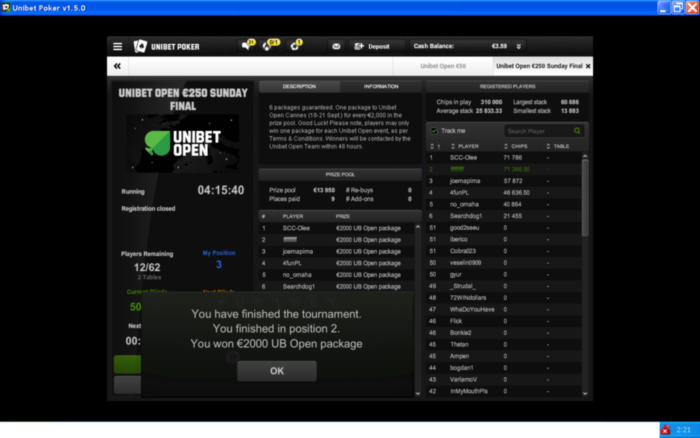Click the Players Remaining 12/62 value
The image size is (700, 438).
point(147,267)
